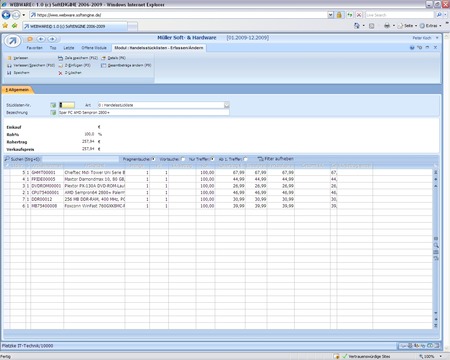Click the Live Search magnifier icon
Viewport: 450px width, 360px height.
tap(439, 15)
